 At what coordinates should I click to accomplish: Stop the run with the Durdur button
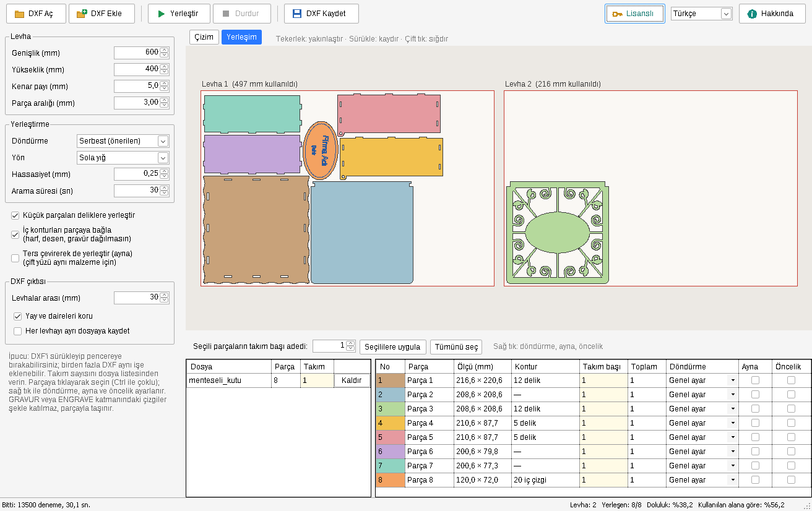(242, 14)
